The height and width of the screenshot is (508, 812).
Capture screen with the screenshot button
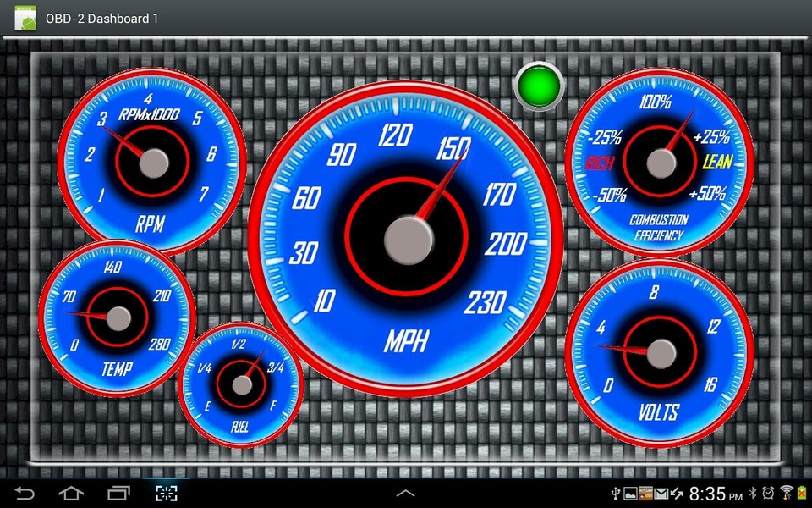pos(167,493)
